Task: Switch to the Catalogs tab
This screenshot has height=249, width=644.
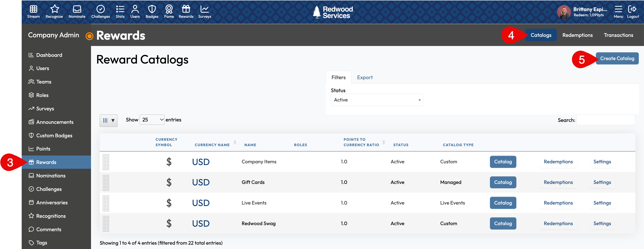Action: click(541, 35)
